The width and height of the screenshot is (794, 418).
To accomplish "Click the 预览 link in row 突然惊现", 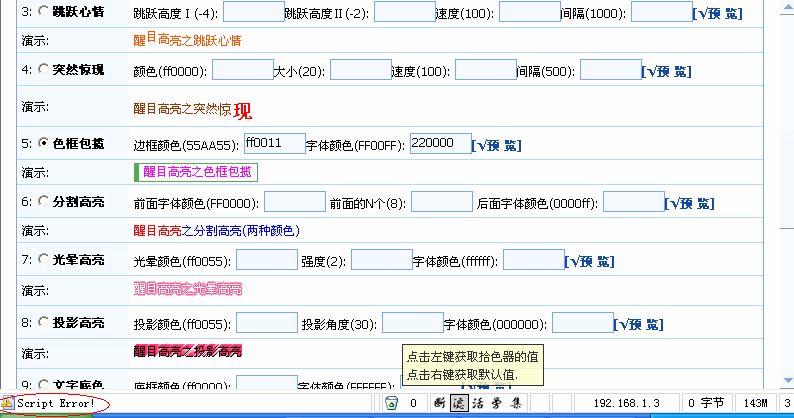I will tap(666, 71).
